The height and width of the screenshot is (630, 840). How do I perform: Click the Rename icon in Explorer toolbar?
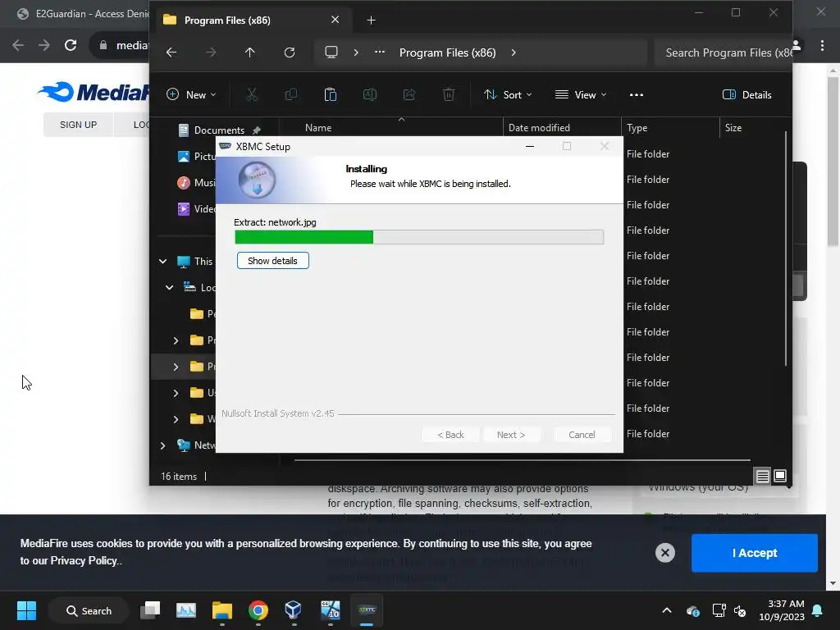370,95
